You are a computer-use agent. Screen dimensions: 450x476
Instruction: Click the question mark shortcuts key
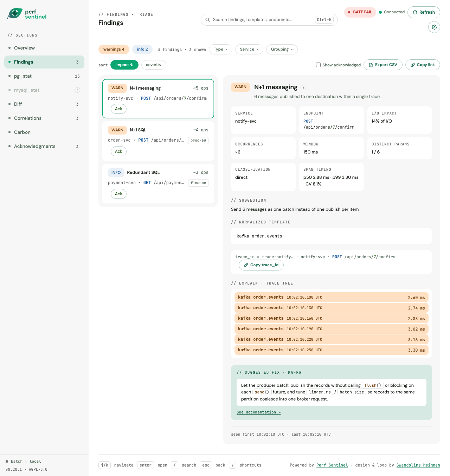tap(232, 465)
